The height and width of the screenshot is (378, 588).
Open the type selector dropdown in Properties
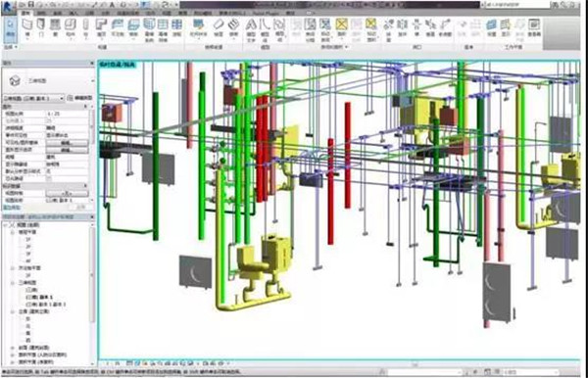[x=49, y=80]
